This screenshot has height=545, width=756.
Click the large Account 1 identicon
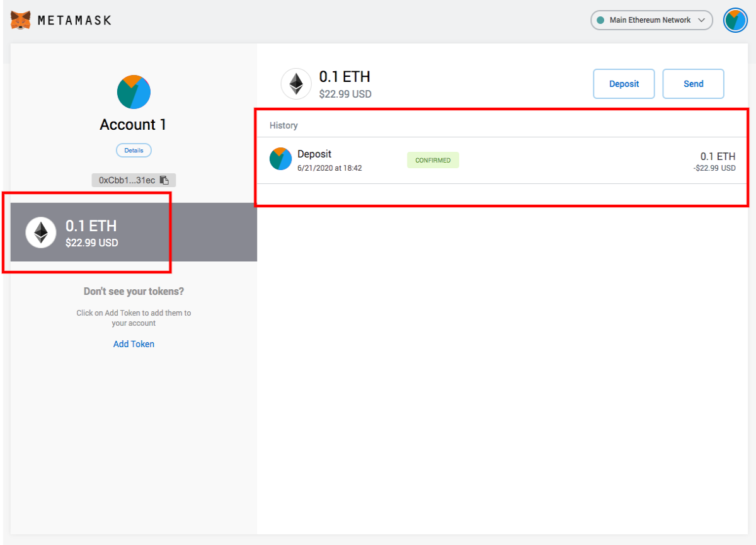pyautogui.click(x=134, y=92)
